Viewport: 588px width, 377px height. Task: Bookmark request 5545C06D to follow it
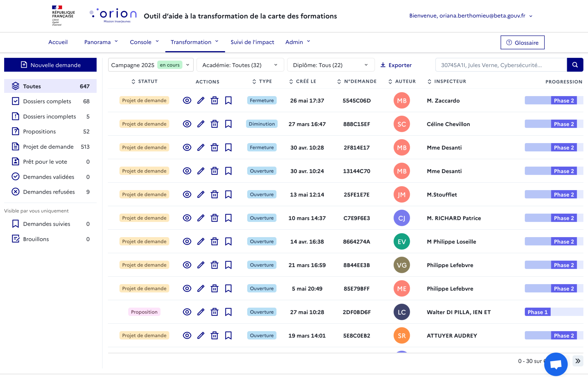pyautogui.click(x=228, y=100)
